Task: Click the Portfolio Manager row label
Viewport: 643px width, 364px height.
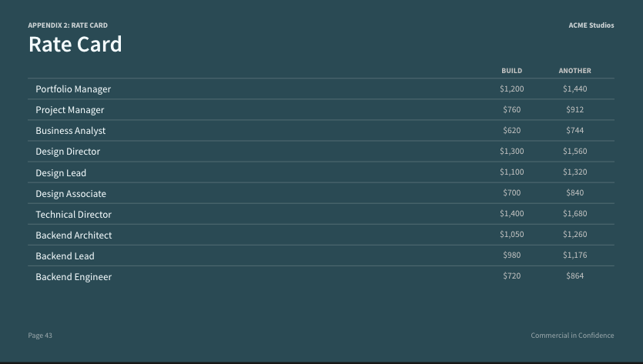Action: 73,89
